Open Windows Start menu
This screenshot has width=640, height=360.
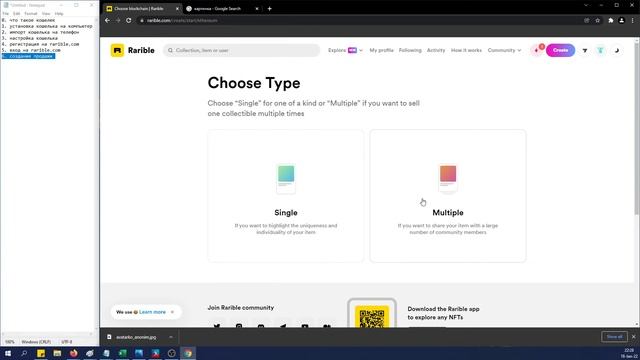[8, 353]
